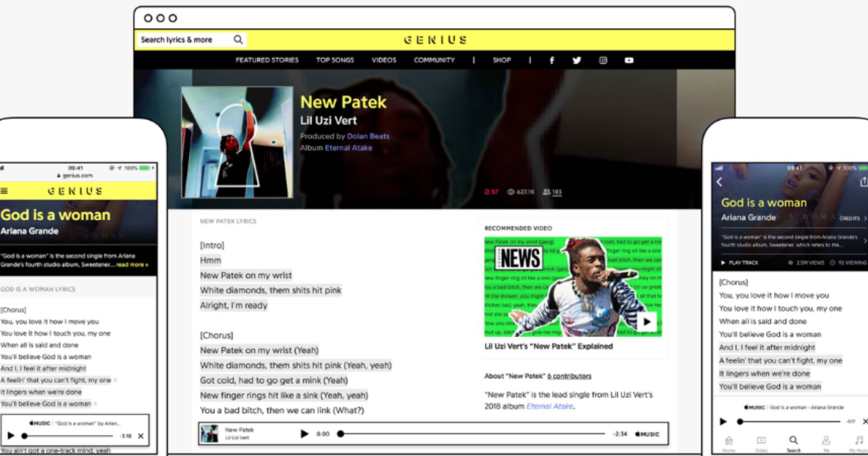Image resolution: width=868 pixels, height=456 pixels.
Task: Click lyric "Alright, I'm ready"
Action: coord(234,306)
